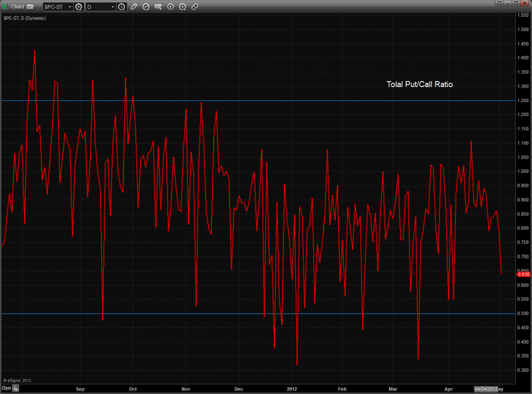
Task: Click the pop-out window button in title bar
Action: coord(499,3)
